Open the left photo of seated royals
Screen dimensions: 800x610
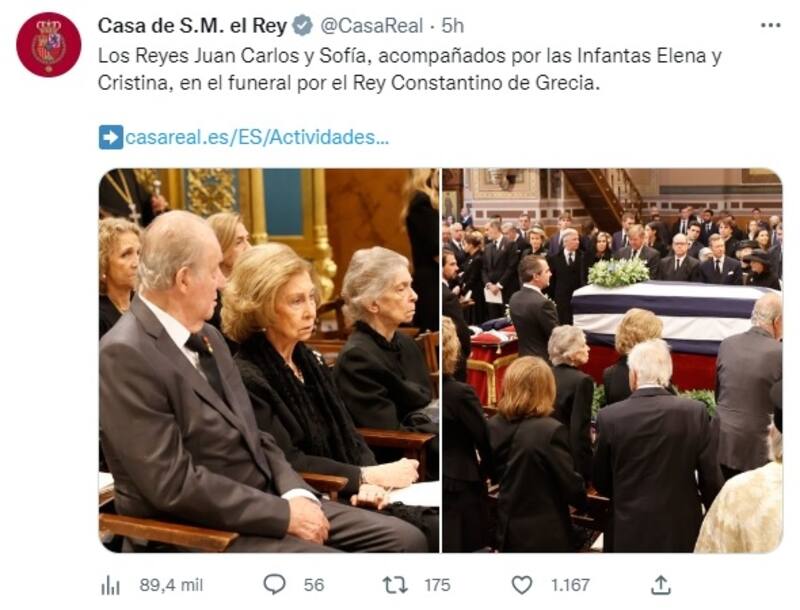pyautogui.click(x=269, y=360)
